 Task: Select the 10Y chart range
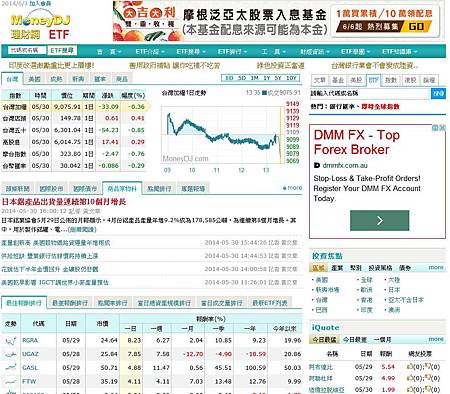click(x=291, y=78)
